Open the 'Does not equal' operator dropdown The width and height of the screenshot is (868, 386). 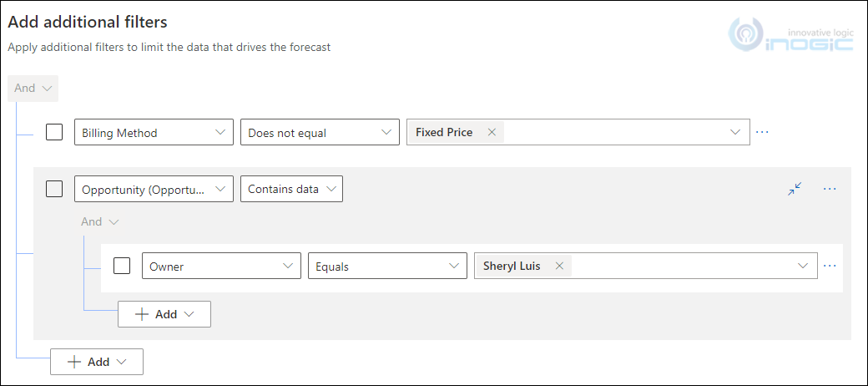click(320, 132)
